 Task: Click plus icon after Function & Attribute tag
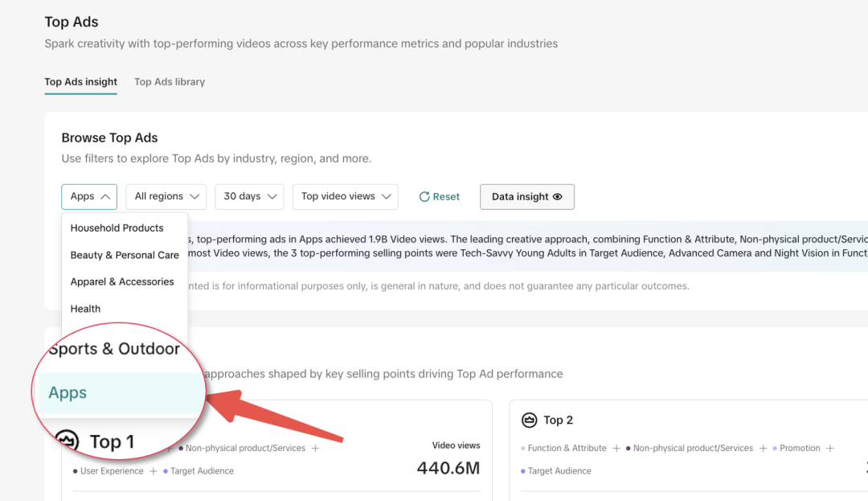[x=616, y=449]
